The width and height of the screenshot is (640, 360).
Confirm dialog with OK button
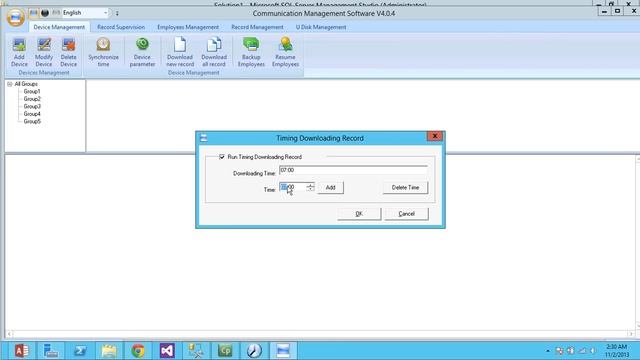click(x=359, y=214)
